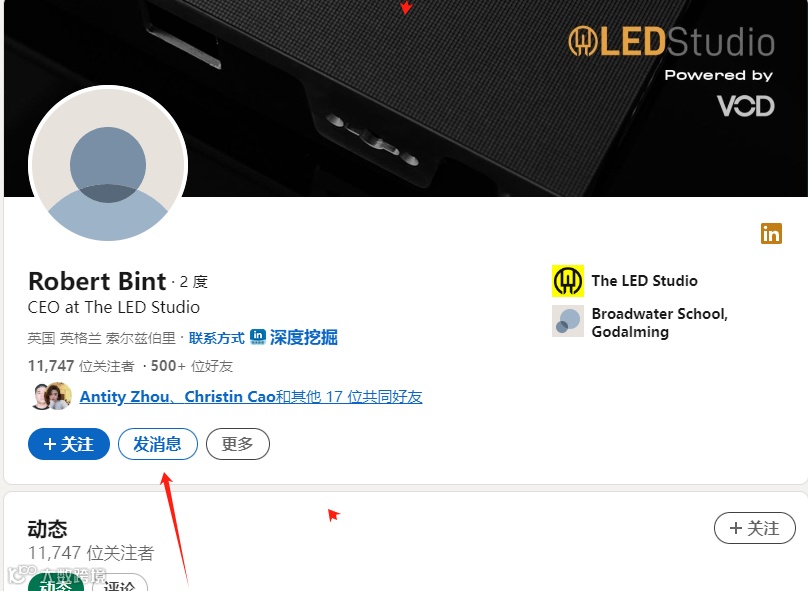Open Robert Bint's profile avatar
The image size is (808, 591).
tap(108, 164)
